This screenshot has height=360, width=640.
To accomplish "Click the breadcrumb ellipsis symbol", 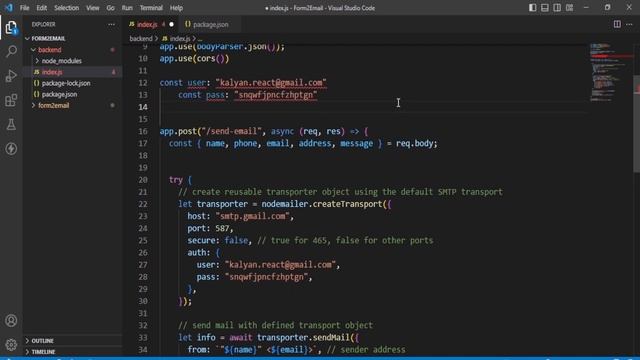I will click(200, 39).
